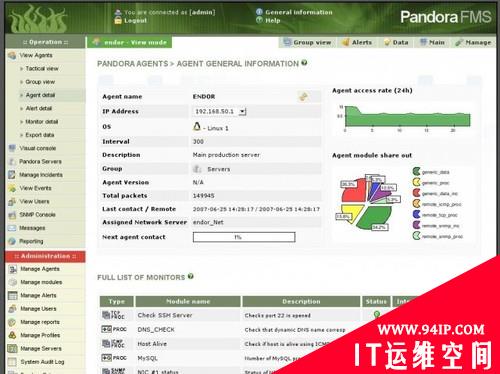
Task: Open the Help link
Action: click(273, 20)
